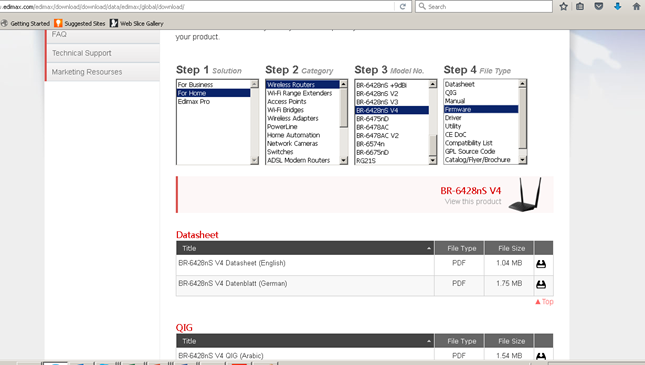
Task: Select Network Cameras category
Action: tap(303, 143)
